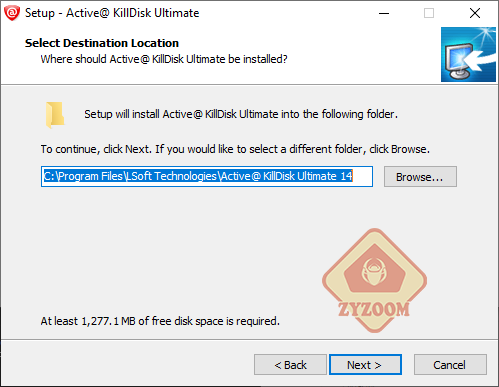499x387 pixels.
Task: Click the destination folder path field
Action: 207,176
